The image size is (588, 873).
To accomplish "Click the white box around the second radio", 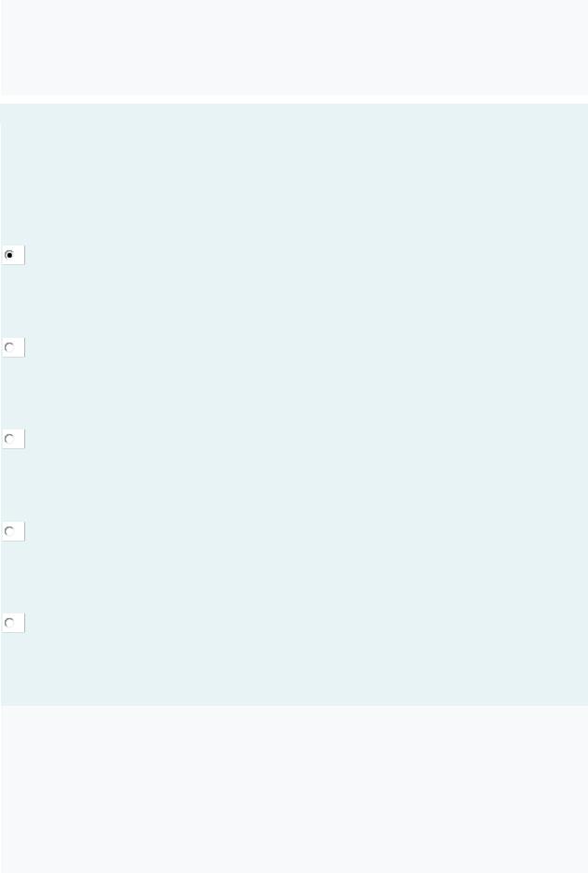I will tap(13, 347).
